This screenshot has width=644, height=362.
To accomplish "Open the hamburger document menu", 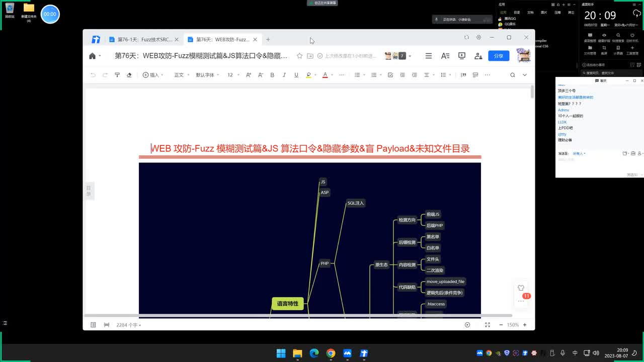I will (x=429, y=56).
